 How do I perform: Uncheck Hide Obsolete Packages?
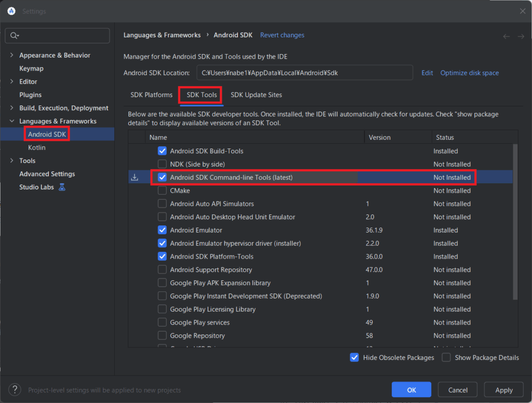[x=355, y=357]
